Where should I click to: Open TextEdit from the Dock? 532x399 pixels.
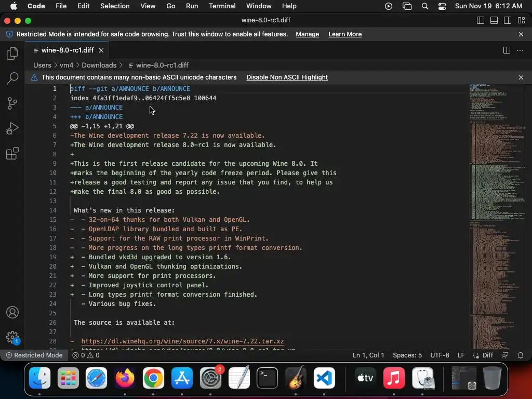pos(239,378)
